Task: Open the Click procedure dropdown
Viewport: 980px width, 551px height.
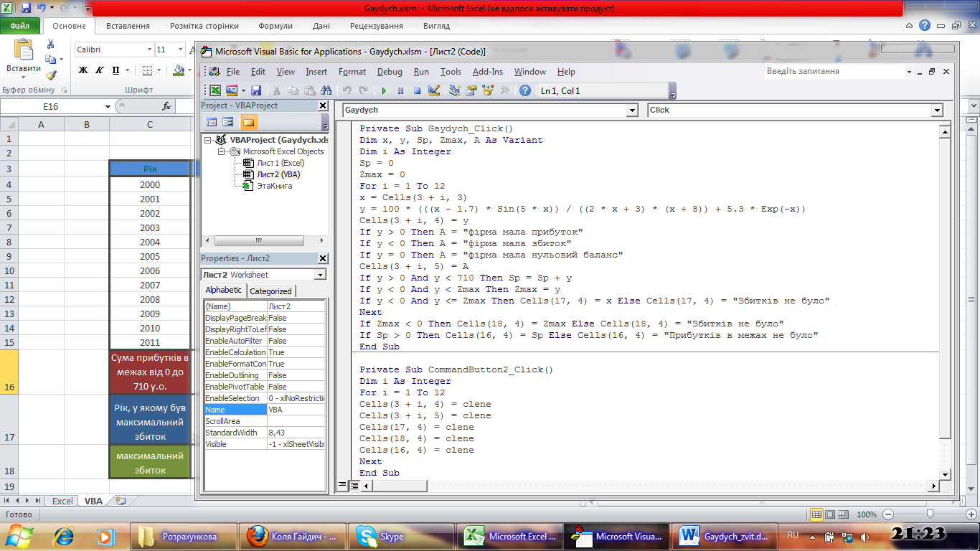Action: click(x=937, y=110)
